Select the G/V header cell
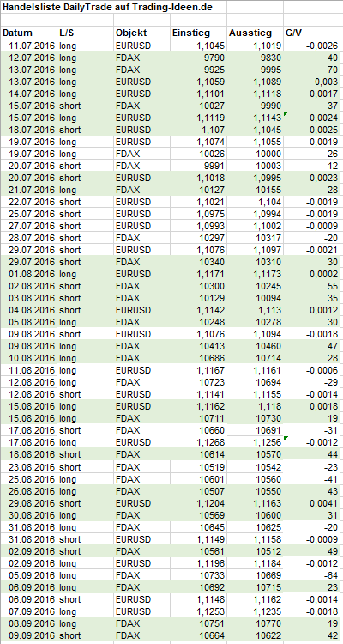Image resolution: width=343 pixels, height=644 pixels. 313,33
